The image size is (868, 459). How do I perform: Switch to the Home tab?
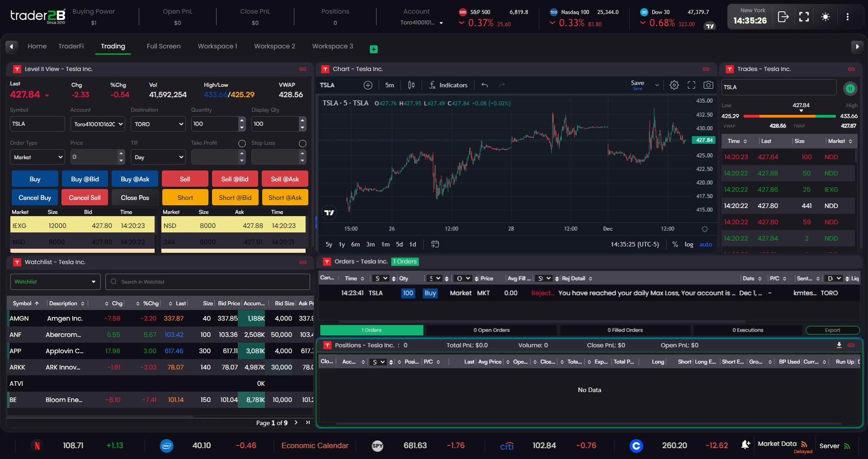pyautogui.click(x=37, y=46)
